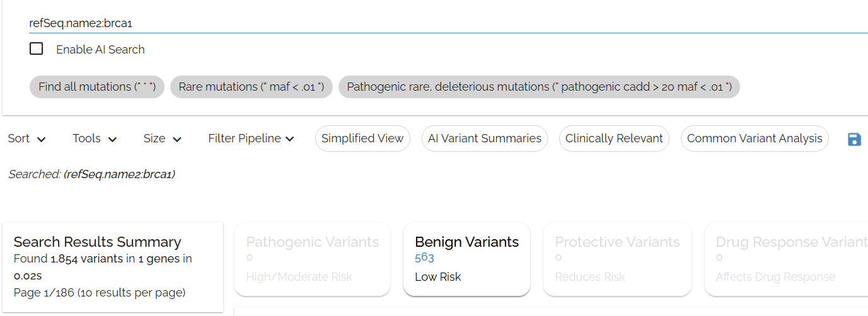Toggle AI Variant Summaries
Viewport: 868px width, 316px height.
[x=484, y=138]
